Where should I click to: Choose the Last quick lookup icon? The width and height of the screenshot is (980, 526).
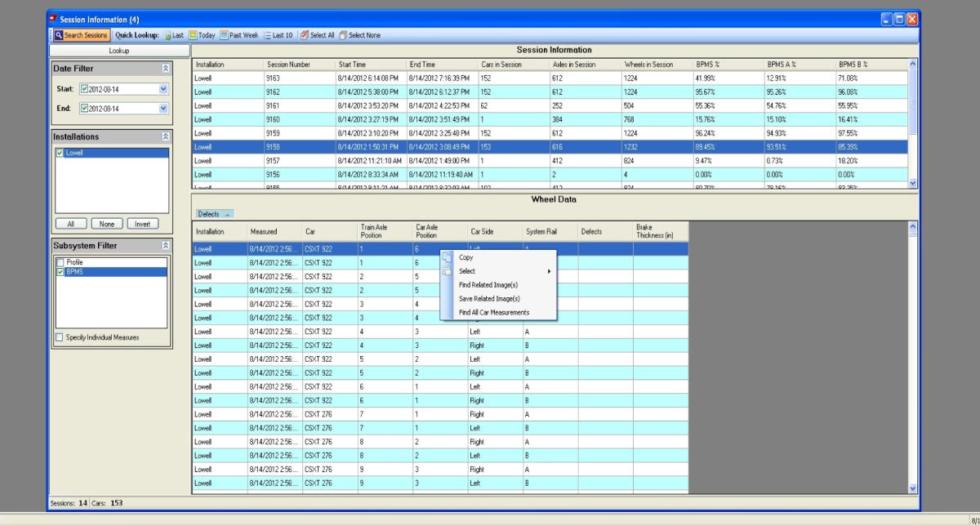[x=167, y=35]
